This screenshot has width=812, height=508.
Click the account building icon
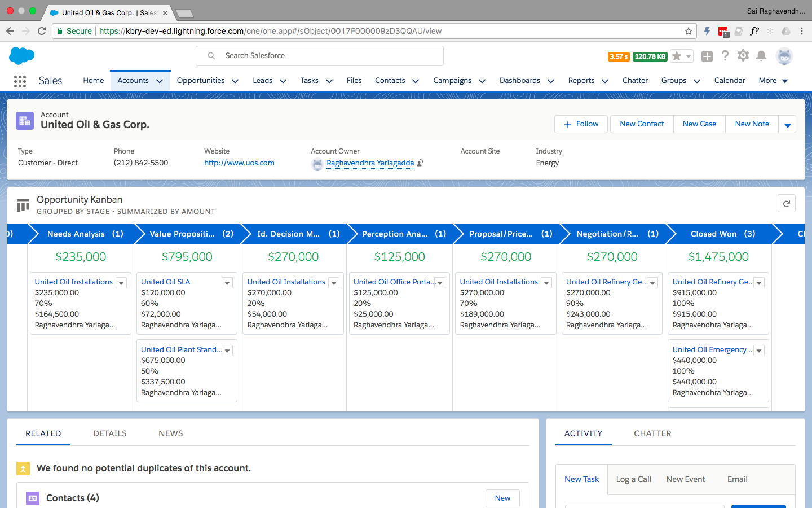(x=25, y=120)
